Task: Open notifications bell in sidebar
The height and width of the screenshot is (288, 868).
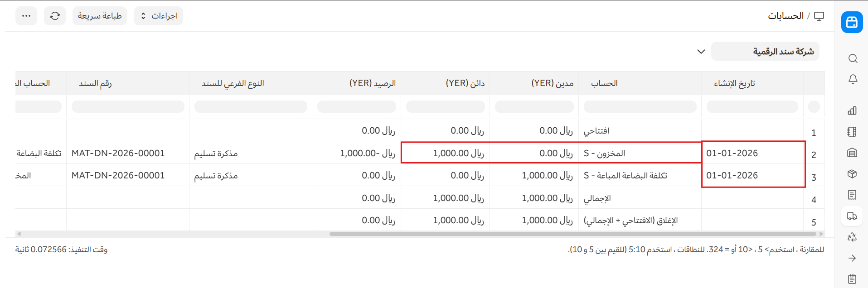Action: pos(852,80)
